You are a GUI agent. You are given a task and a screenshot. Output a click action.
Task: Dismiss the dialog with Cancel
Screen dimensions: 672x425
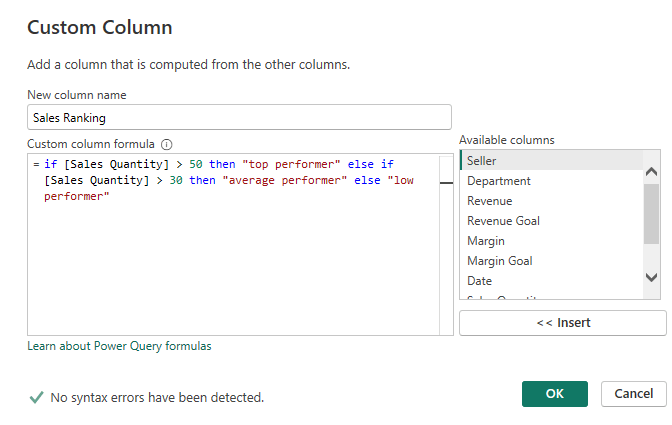633,394
